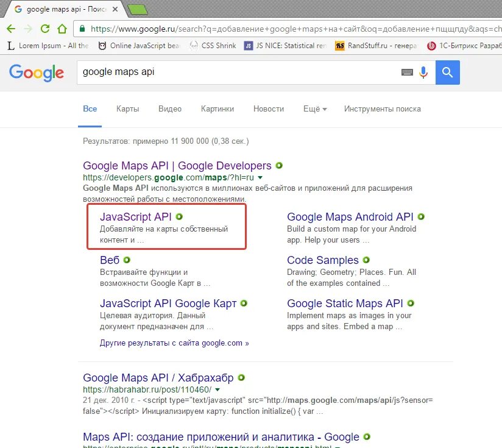Open the 1C-Битрикс bookmark

[x=464, y=46]
